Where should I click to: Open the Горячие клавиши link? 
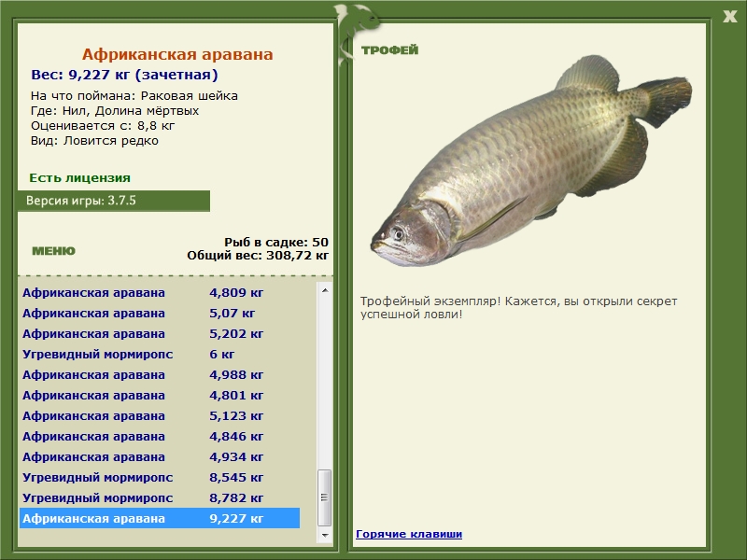(x=409, y=534)
